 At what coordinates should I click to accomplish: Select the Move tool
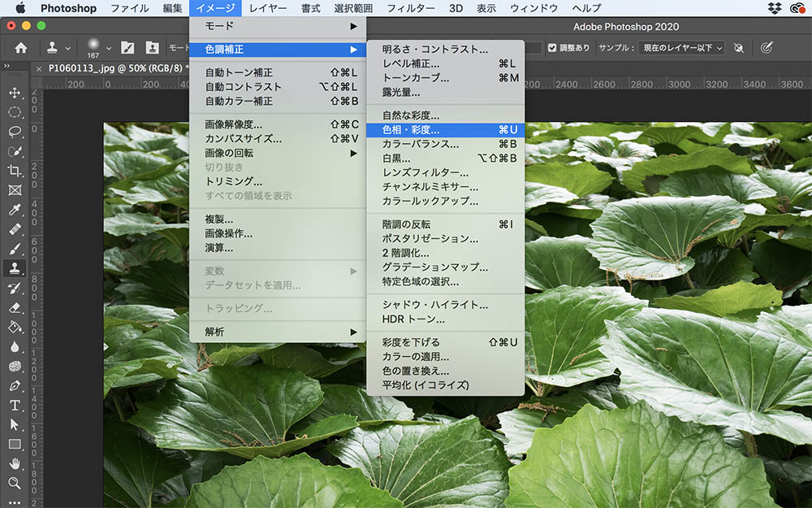click(x=15, y=93)
